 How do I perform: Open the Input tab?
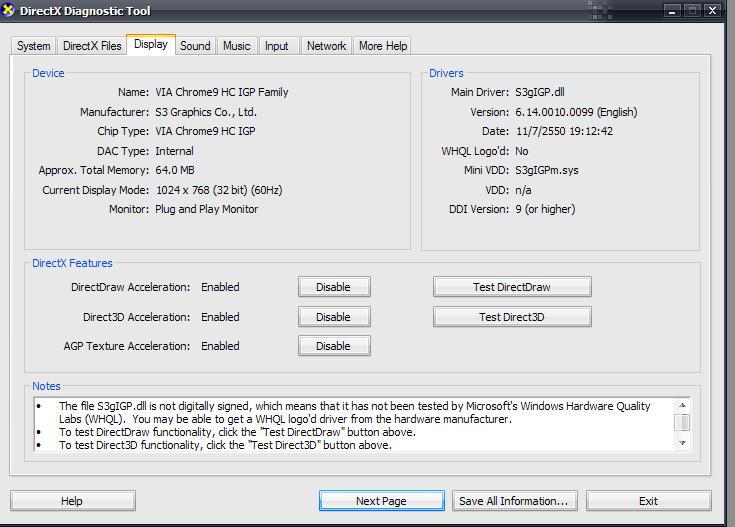click(277, 46)
